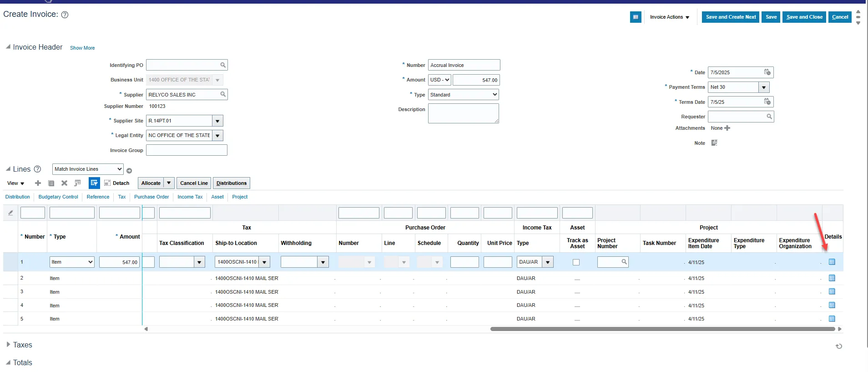
Task: Click the delete line X icon
Action: pos(64,183)
